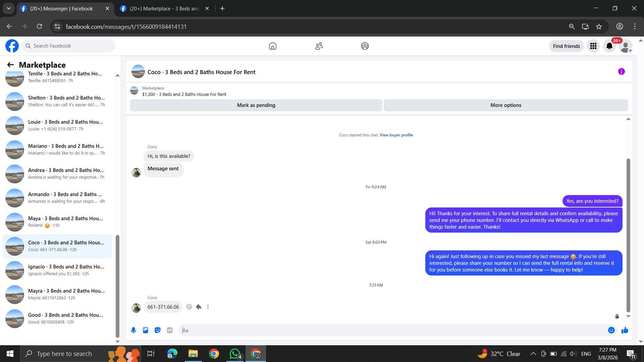React to Coco's phone number message
This screenshot has width=644, height=362.
tap(189, 307)
